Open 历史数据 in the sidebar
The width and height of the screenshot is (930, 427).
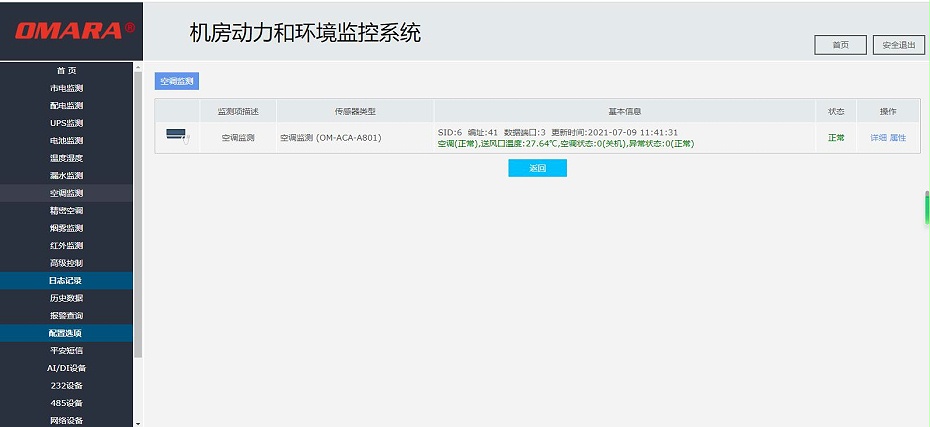point(66,298)
